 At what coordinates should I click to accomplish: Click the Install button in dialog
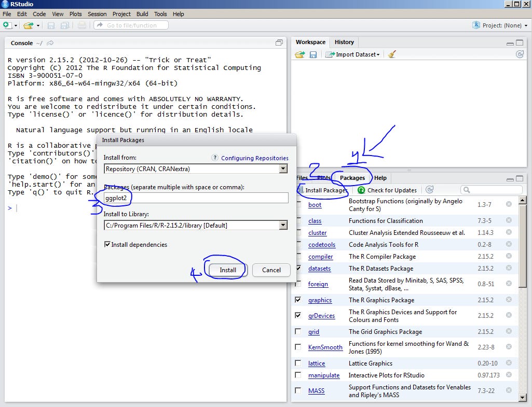pos(228,270)
